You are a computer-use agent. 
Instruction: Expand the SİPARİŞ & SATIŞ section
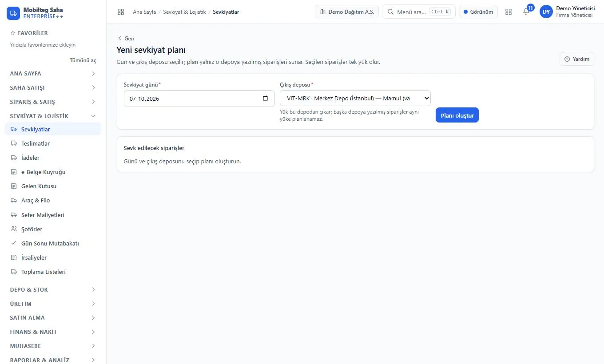tap(53, 102)
